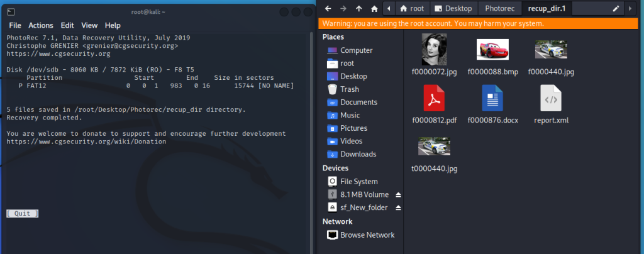Select the f0000440.jpg police car image
Image resolution: width=644 pixels, height=254 pixels.
pyautogui.click(x=551, y=49)
